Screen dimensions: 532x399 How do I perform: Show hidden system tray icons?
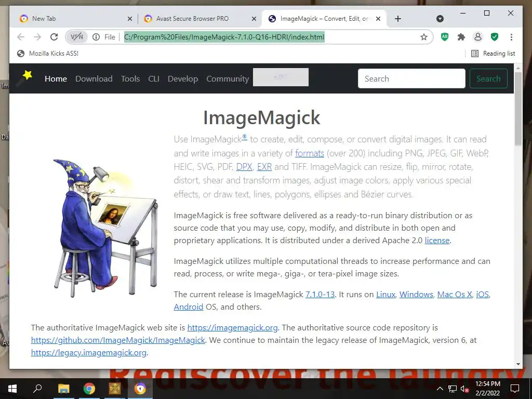(440, 389)
